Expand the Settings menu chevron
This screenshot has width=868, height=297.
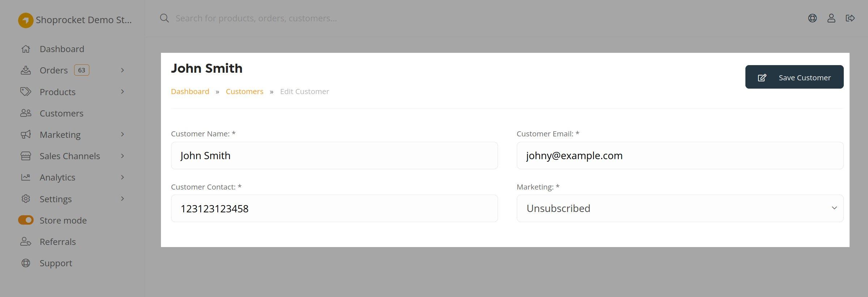122,199
